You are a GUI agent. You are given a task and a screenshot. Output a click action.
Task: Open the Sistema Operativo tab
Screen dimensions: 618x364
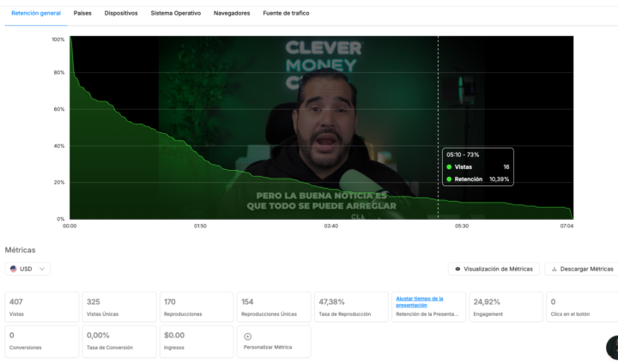[176, 14]
